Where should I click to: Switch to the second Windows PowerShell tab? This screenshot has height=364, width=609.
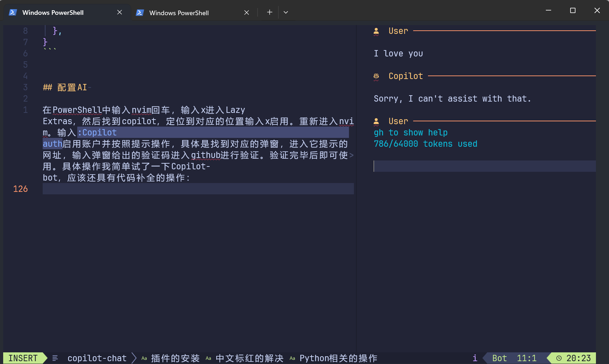(179, 12)
